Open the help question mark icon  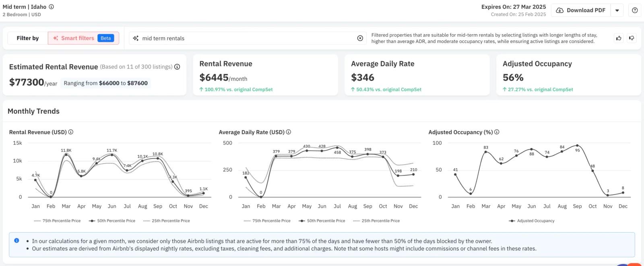point(635,10)
